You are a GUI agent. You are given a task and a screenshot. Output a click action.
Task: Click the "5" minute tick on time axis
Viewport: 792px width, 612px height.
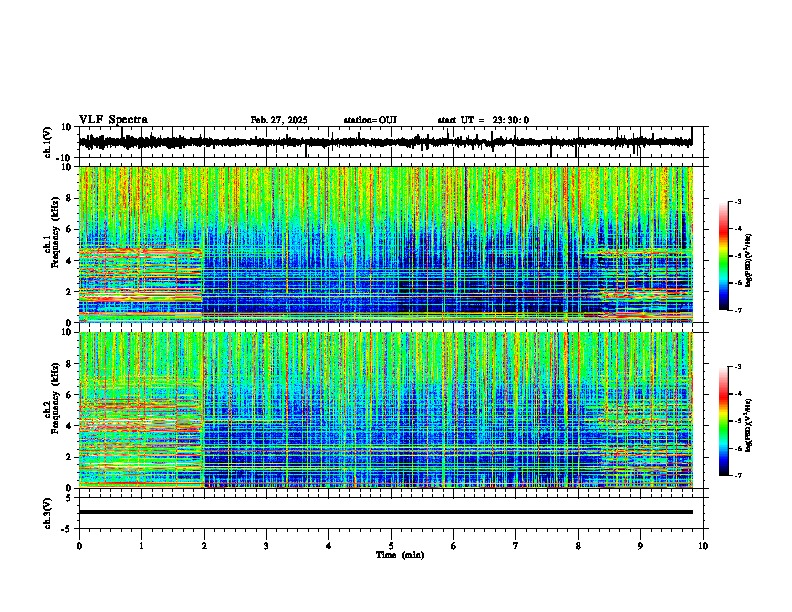(x=391, y=546)
